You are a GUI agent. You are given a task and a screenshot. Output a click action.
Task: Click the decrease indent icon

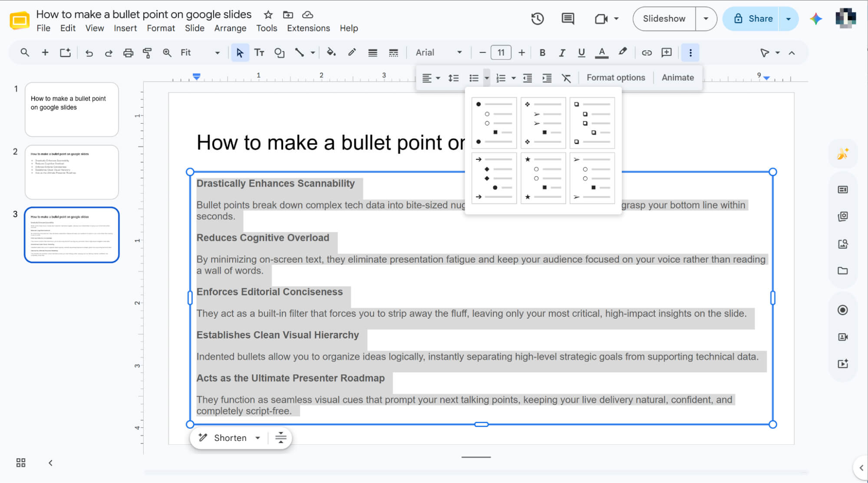(x=528, y=78)
